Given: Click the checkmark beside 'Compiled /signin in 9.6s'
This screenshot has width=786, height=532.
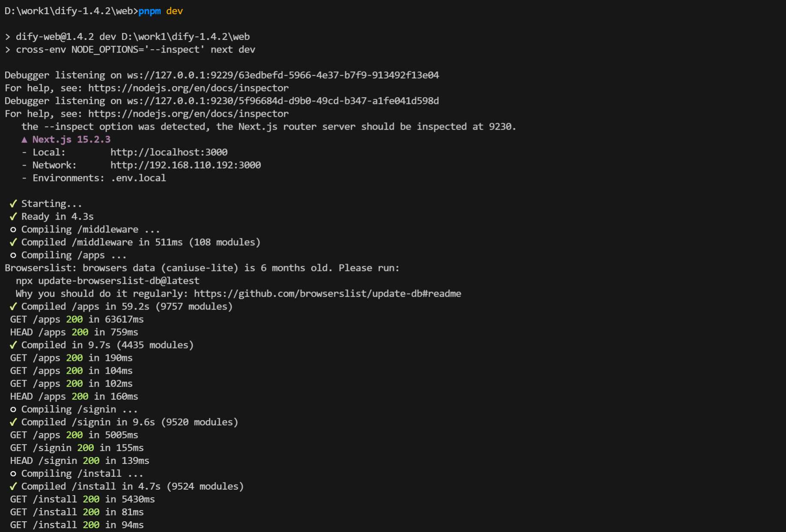Looking at the screenshot, I should tap(13, 422).
